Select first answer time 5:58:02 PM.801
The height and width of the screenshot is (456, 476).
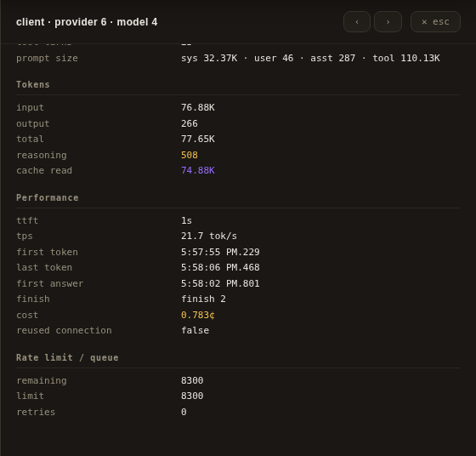coord(220,284)
